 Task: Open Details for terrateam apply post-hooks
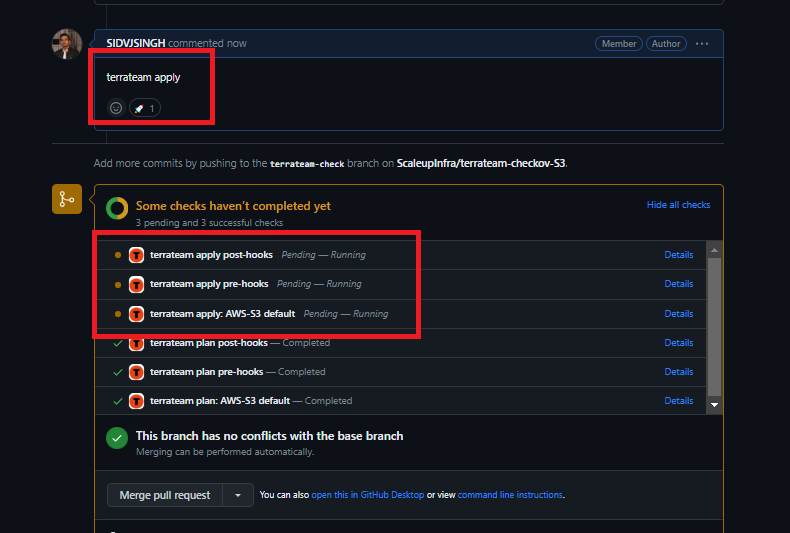[679, 255]
